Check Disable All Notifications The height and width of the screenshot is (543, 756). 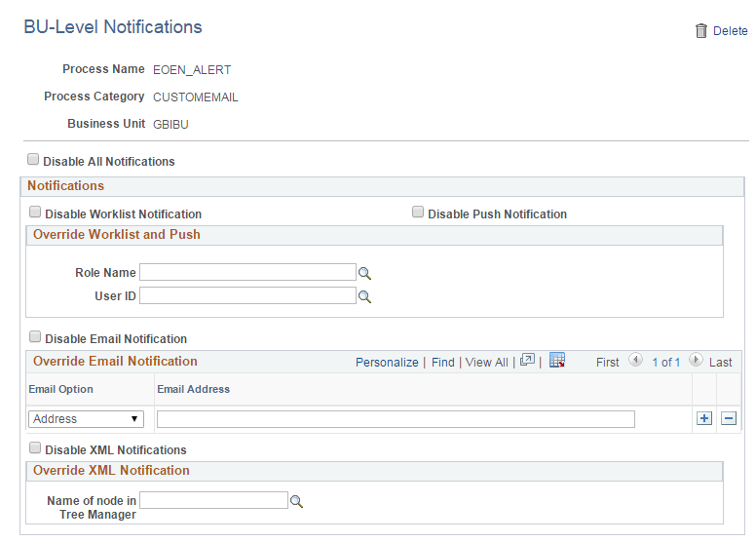click(33, 159)
